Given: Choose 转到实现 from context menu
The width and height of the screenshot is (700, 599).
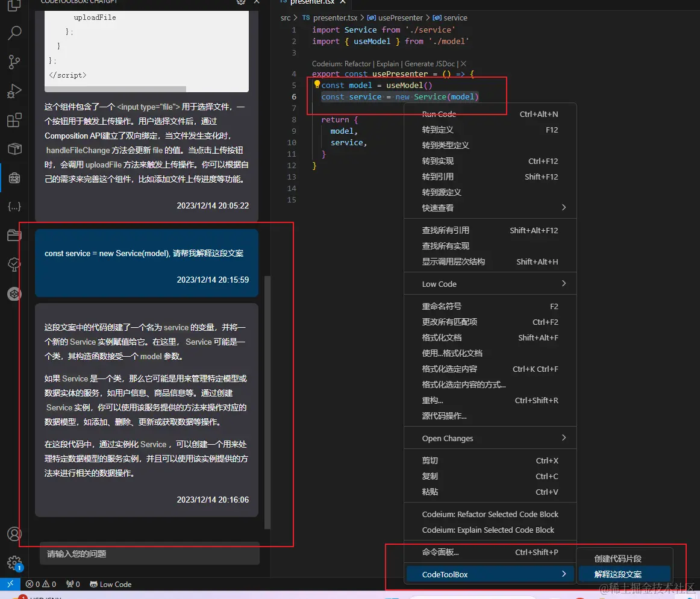Looking at the screenshot, I should 490,161.
